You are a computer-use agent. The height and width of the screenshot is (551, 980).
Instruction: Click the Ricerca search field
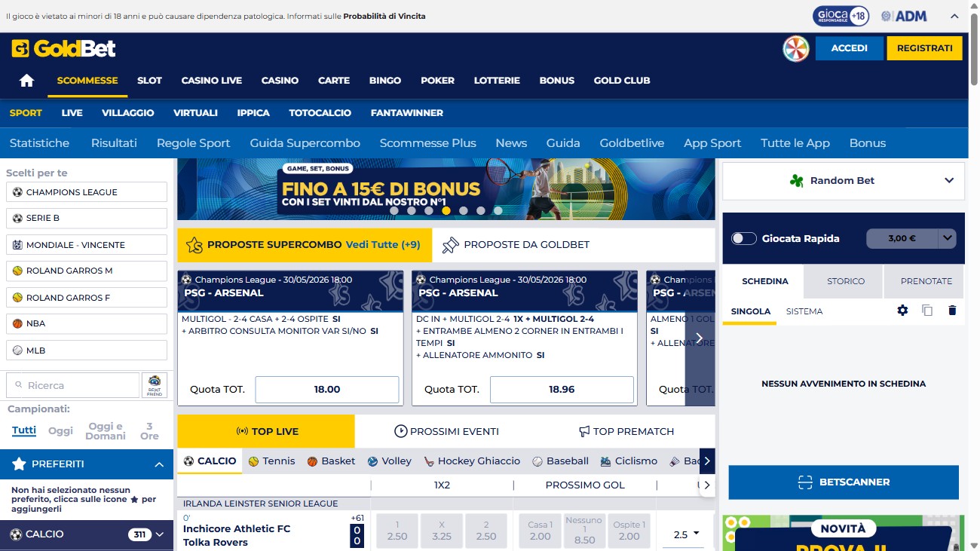tap(72, 385)
